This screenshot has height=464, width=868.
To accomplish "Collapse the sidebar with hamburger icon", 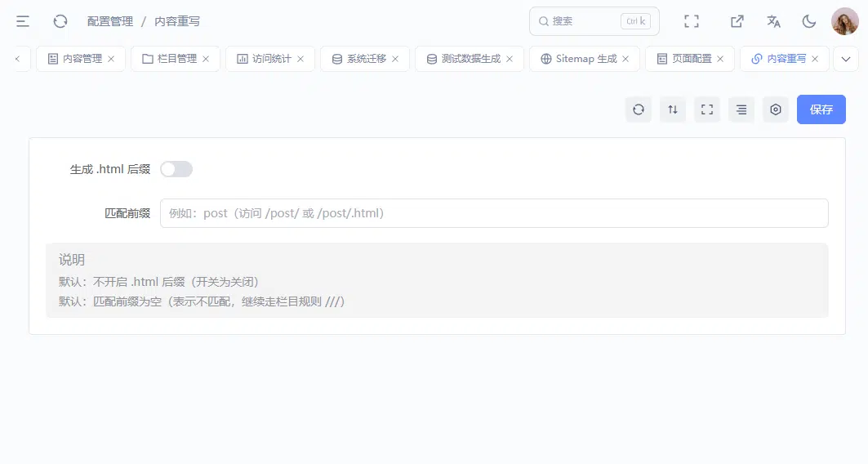I will (x=23, y=21).
